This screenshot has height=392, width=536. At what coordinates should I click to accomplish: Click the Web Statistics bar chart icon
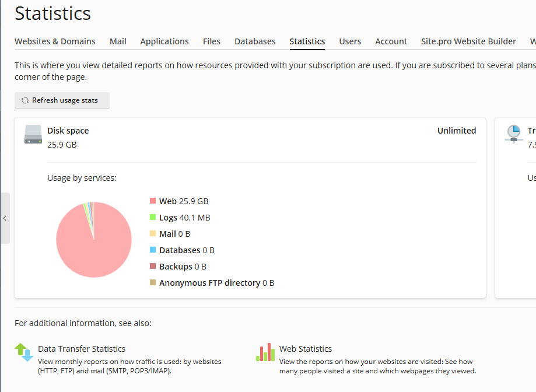(265, 352)
